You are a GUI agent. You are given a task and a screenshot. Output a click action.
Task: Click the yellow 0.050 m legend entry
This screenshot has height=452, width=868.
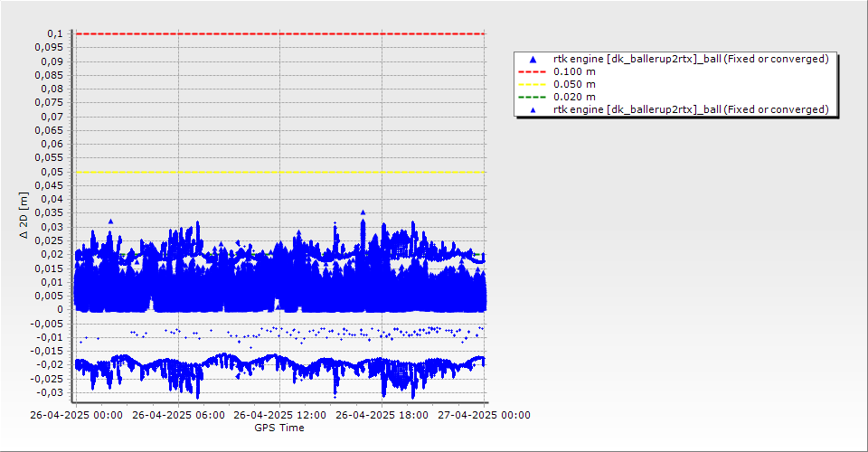tap(557, 84)
